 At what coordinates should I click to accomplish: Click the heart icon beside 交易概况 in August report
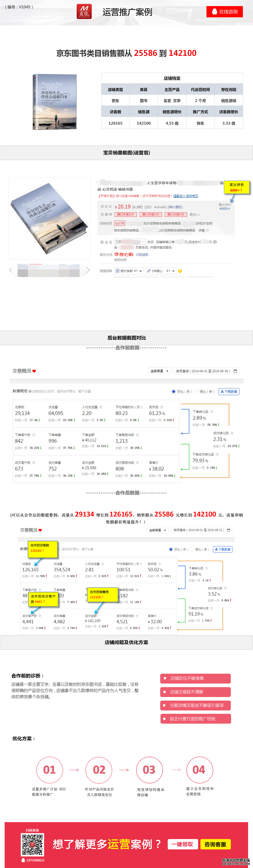pyautogui.click(x=40, y=530)
